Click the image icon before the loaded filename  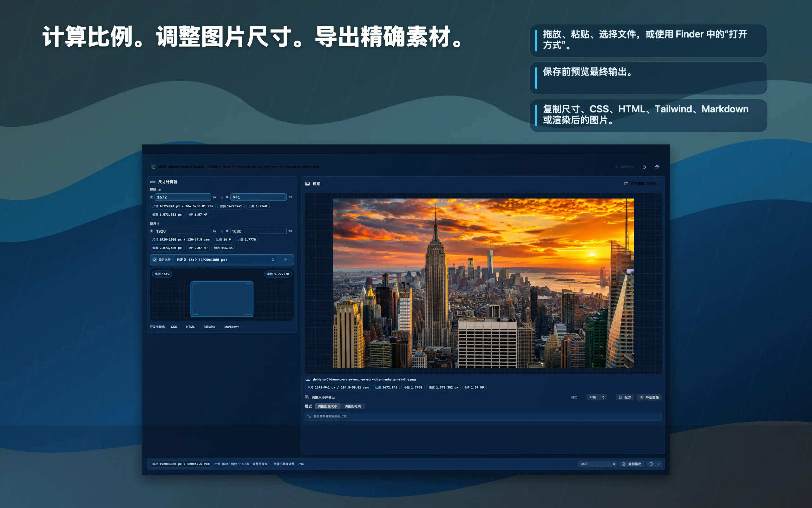point(308,379)
